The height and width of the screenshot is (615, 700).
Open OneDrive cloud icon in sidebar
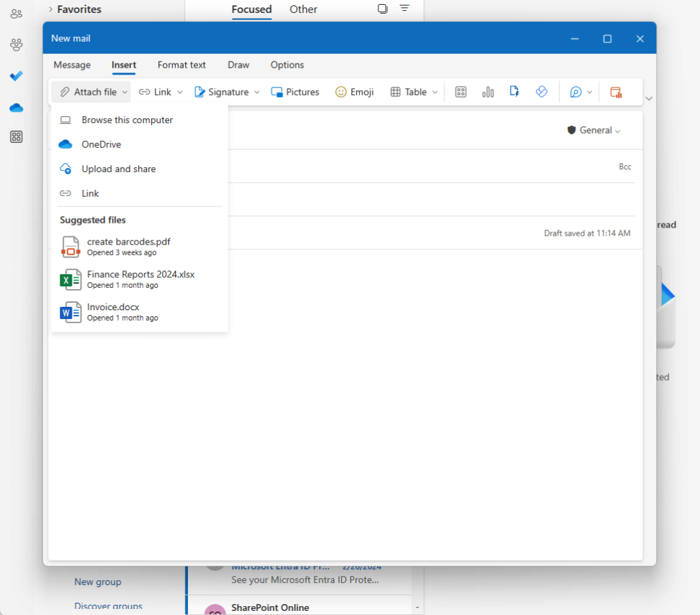pyautogui.click(x=16, y=107)
